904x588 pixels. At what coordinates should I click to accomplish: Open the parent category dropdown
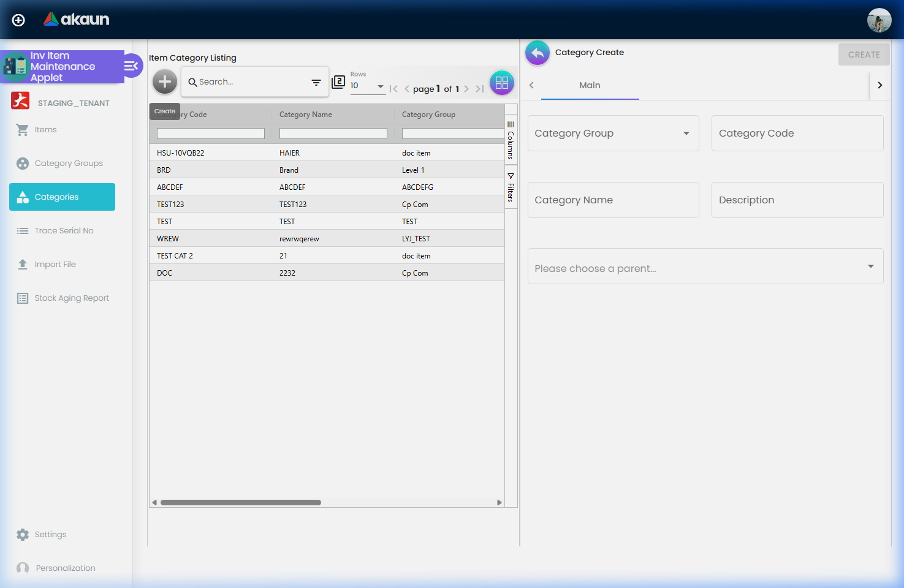pos(705,266)
